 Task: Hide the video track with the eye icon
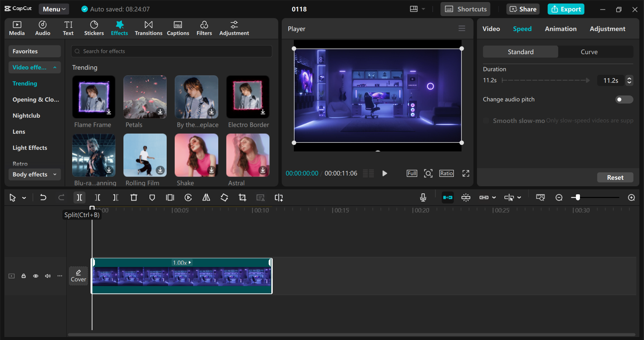coord(36,276)
